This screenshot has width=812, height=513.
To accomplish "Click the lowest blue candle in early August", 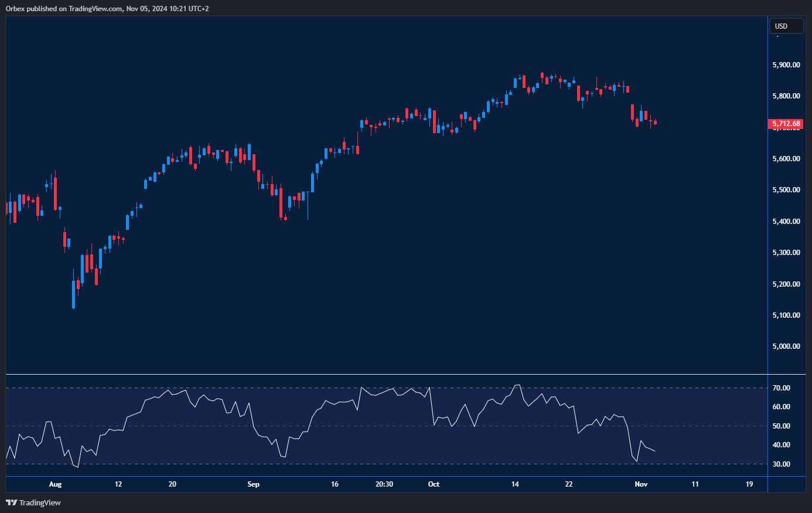I will (x=73, y=294).
